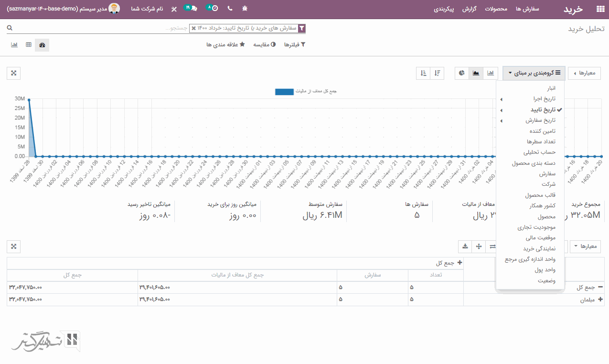Select تامین کننده from the grouping list
The height and width of the screenshot is (364, 609).
(x=542, y=131)
